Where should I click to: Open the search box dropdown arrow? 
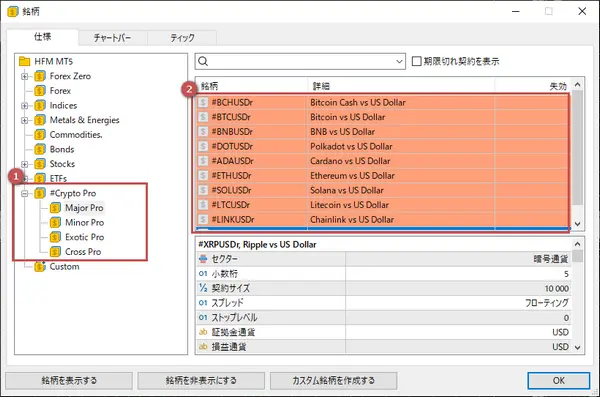tap(399, 61)
